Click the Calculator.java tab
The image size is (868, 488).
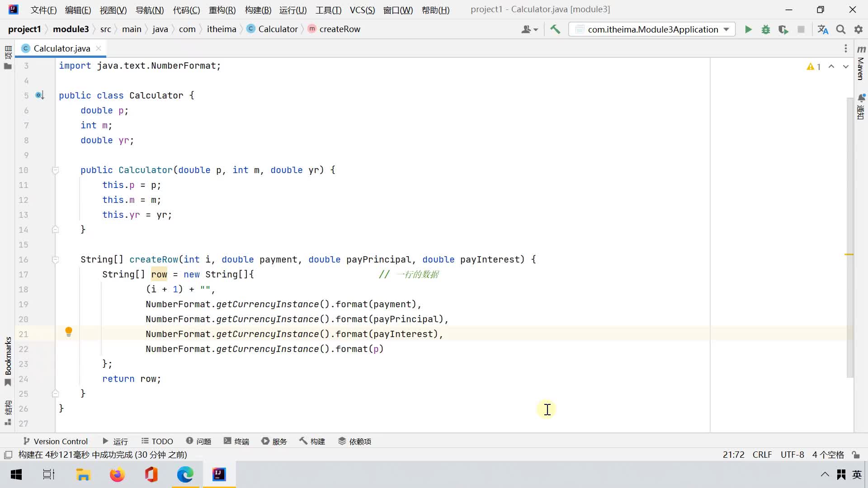coord(62,48)
